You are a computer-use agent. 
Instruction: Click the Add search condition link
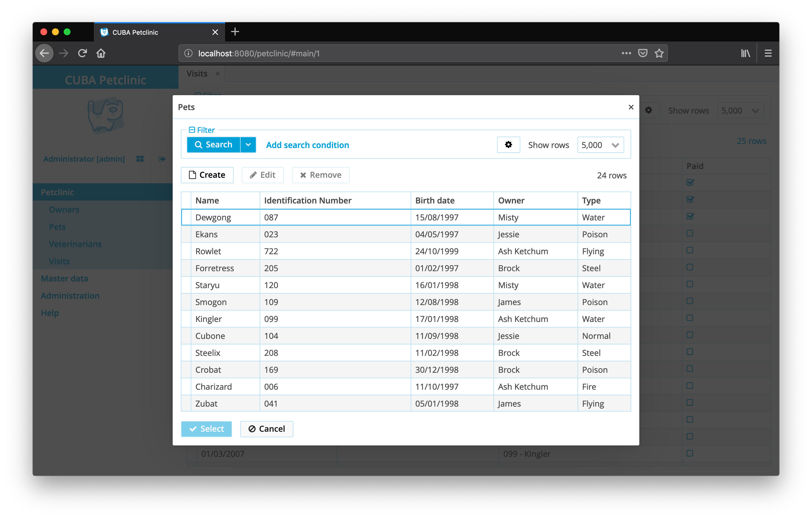coord(307,145)
